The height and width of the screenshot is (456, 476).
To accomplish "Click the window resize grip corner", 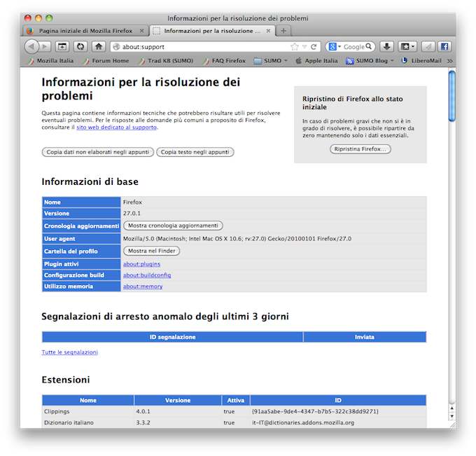I will click(452, 424).
